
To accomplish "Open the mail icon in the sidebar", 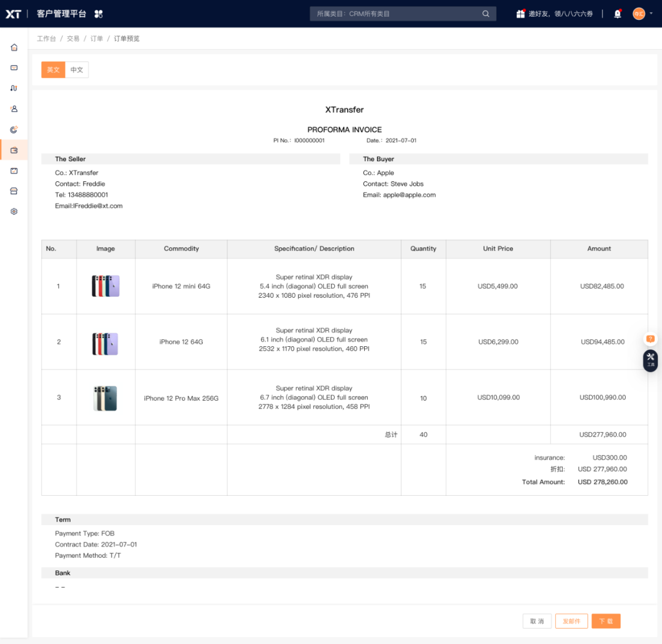I will pyautogui.click(x=14, y=67).
